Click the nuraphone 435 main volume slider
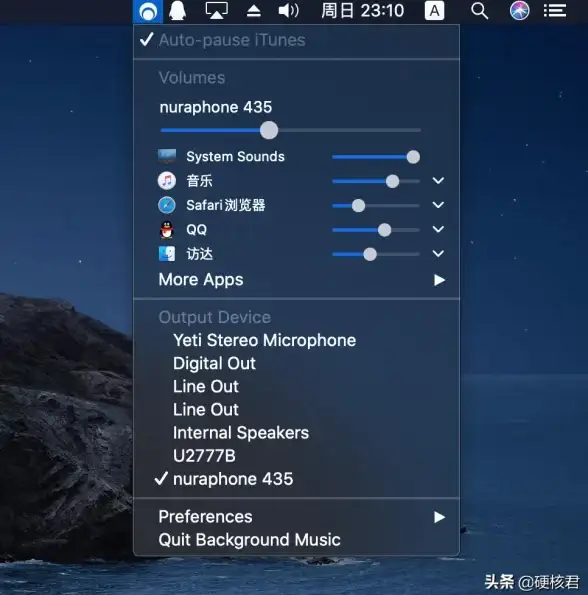Screen dimensions: 588x595 tap(291, 130)
